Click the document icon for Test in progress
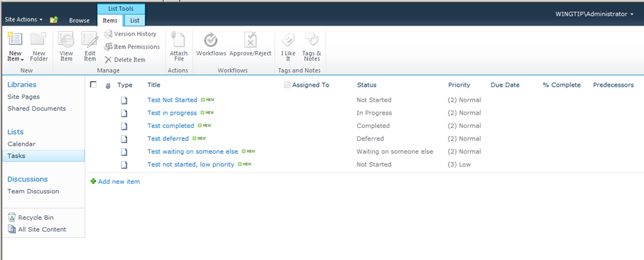 124,113
